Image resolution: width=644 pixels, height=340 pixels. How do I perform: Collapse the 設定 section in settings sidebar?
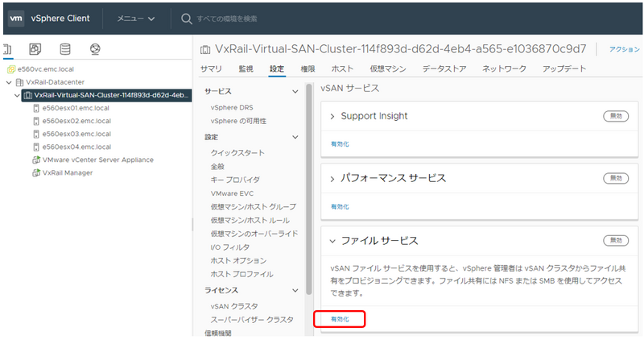[295, 137]
